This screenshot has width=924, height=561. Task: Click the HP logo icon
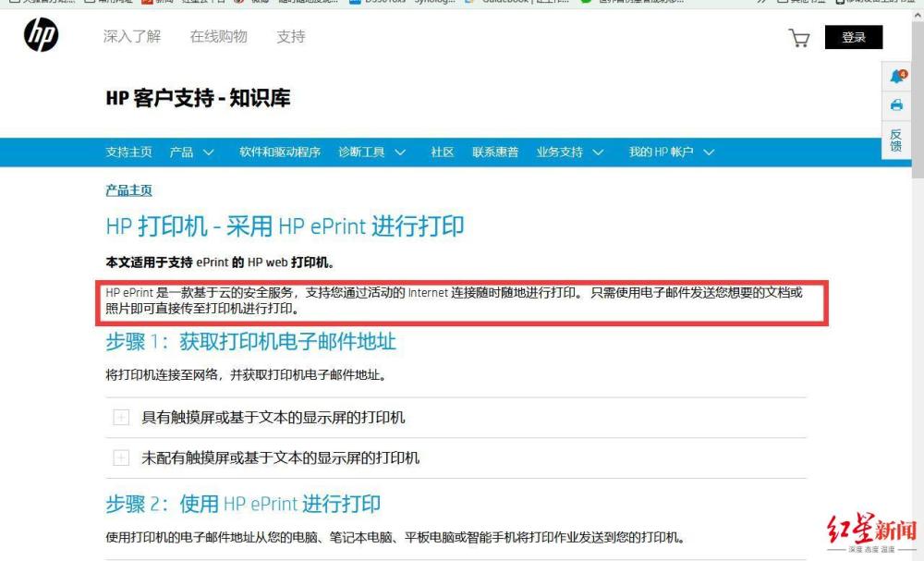[x=41, y=36]
